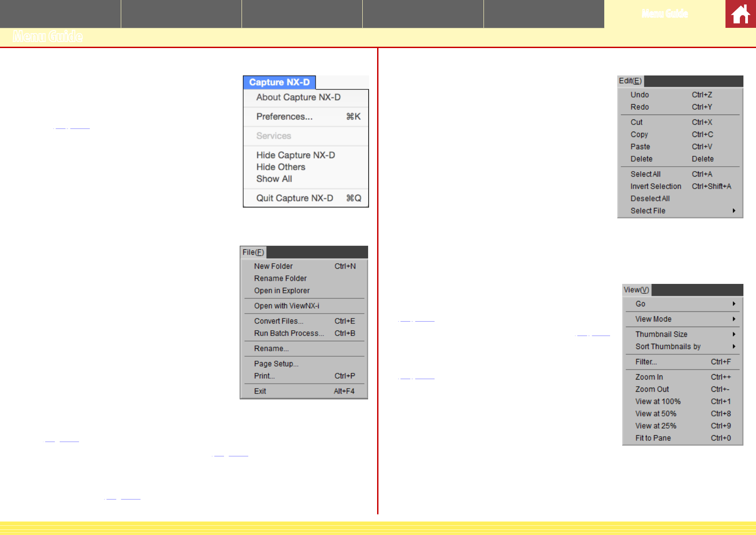Viewport: 756px width, 535px height.
Task: Choose Hide Others in the application menu
Action: (x=306, y=167)
